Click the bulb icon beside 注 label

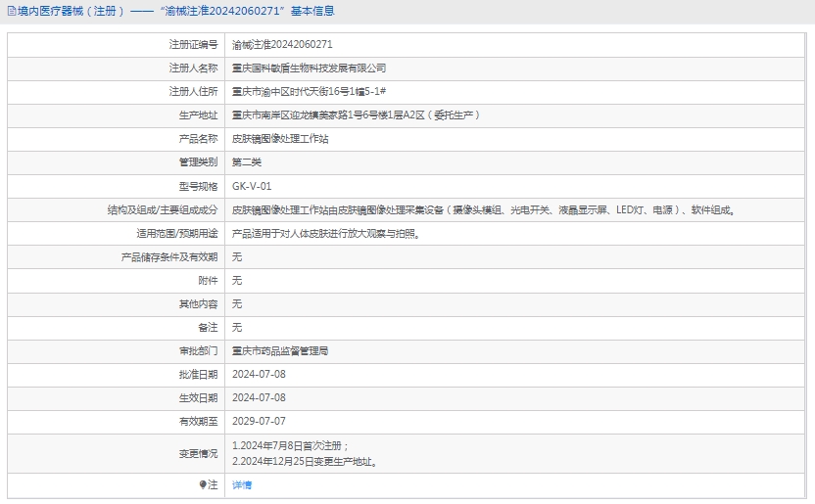(204, 484)
